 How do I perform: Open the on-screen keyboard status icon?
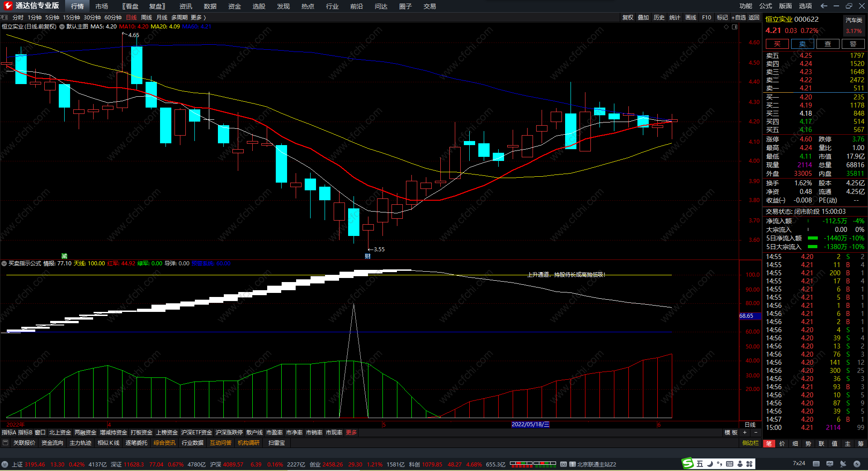coord(816,464)
